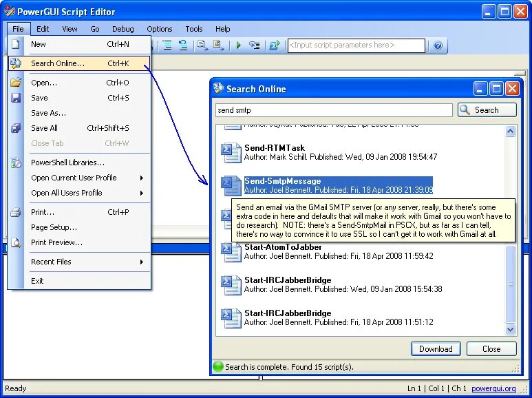
Task: Click the results scrollbar down arrow
Action: pos(510,329)
